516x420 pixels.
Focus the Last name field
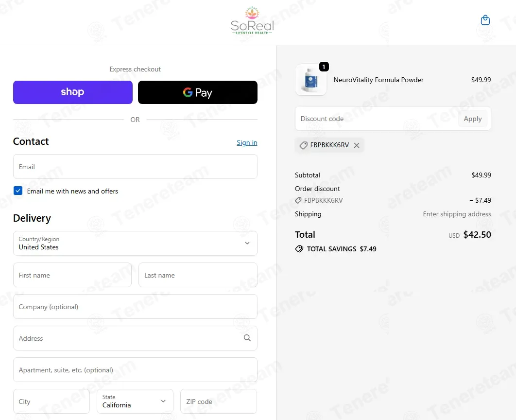(198, 275)
